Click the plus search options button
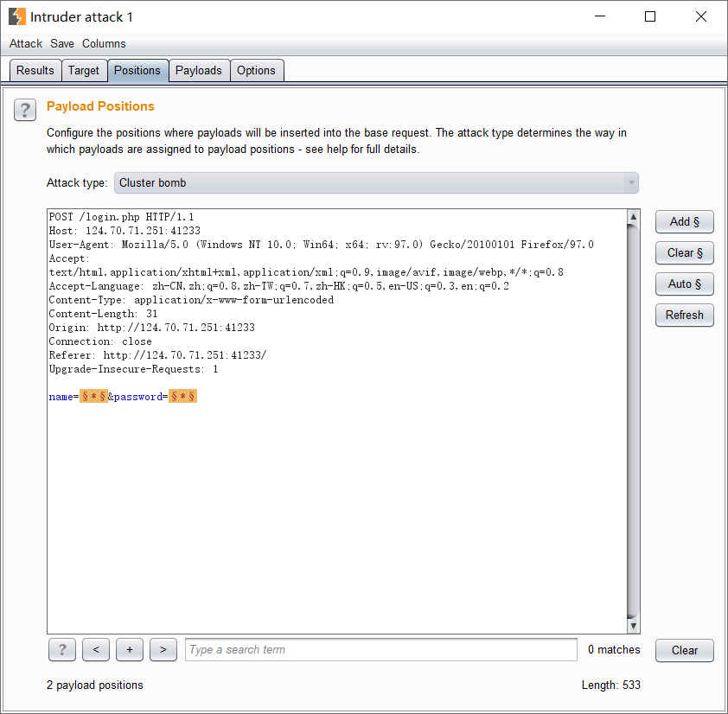This screenshot has height=714, width=728. coord(130,649)
